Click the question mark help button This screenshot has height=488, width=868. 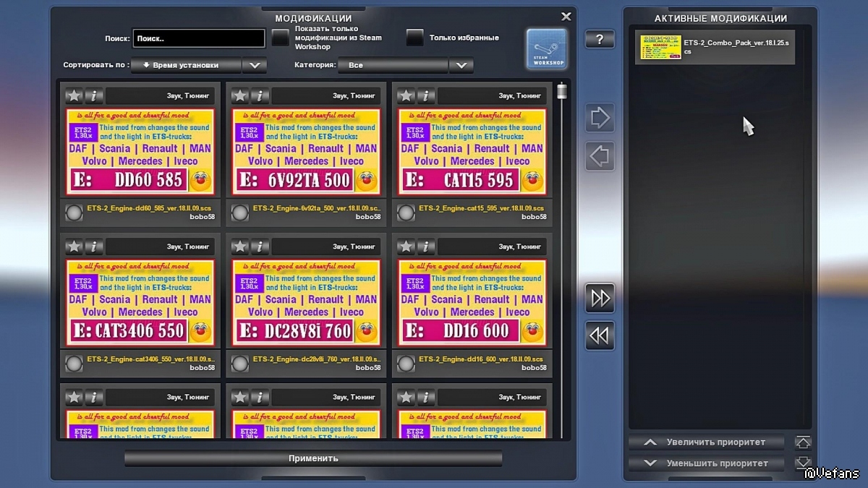click(600, 39)
